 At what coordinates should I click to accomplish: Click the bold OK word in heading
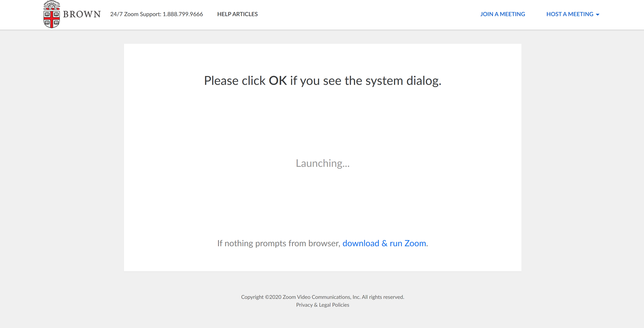[x=278, y=81]
